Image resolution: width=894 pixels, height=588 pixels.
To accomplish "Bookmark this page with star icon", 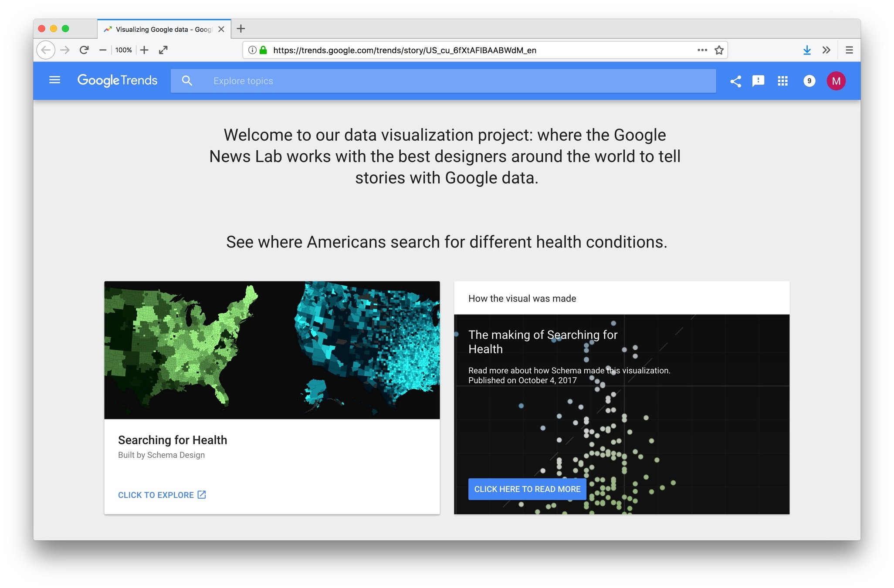I will (719, 50).
